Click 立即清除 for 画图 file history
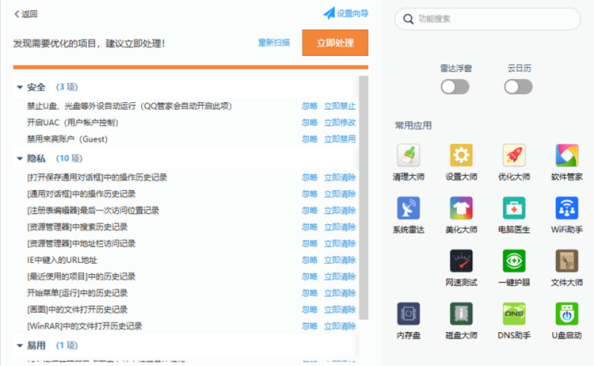The image size is (594, 366). (340, 310)
